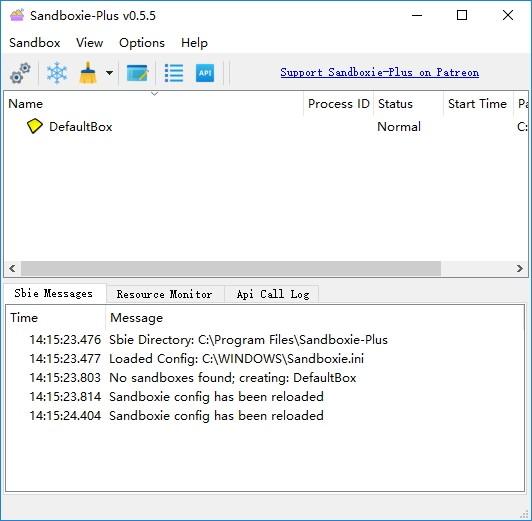
Task: Sort by the Start Time column header
Action: (478, 104)
